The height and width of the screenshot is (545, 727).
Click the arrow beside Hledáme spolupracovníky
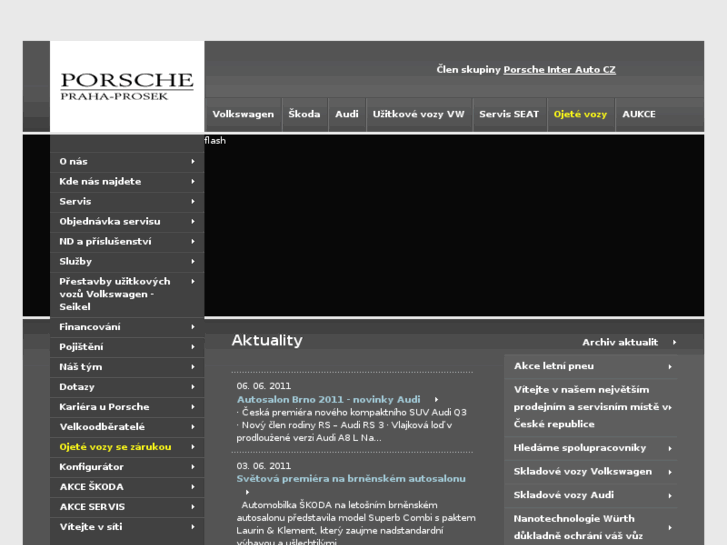coord(670,449)
